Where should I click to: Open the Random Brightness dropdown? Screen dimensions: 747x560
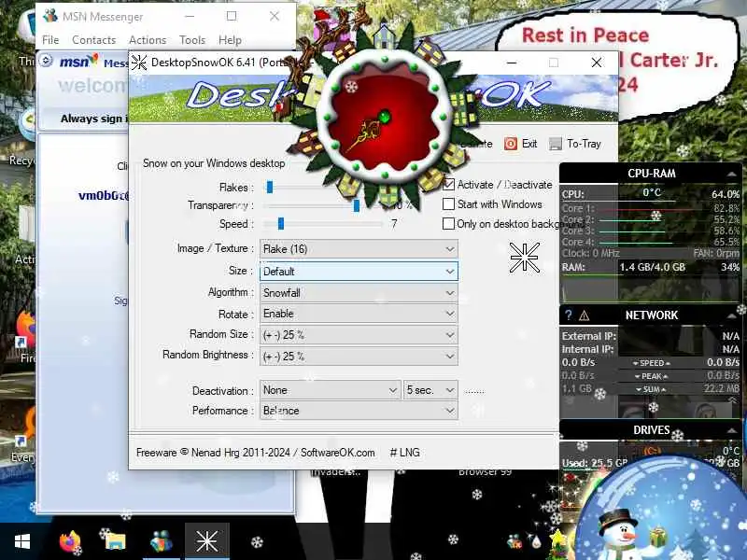[359, 357]
